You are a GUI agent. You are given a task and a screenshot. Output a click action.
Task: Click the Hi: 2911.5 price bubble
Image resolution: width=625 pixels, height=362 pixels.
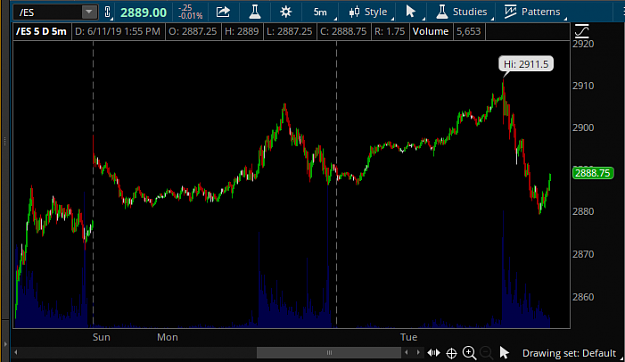pyautogui.click(x=526, y=64)
